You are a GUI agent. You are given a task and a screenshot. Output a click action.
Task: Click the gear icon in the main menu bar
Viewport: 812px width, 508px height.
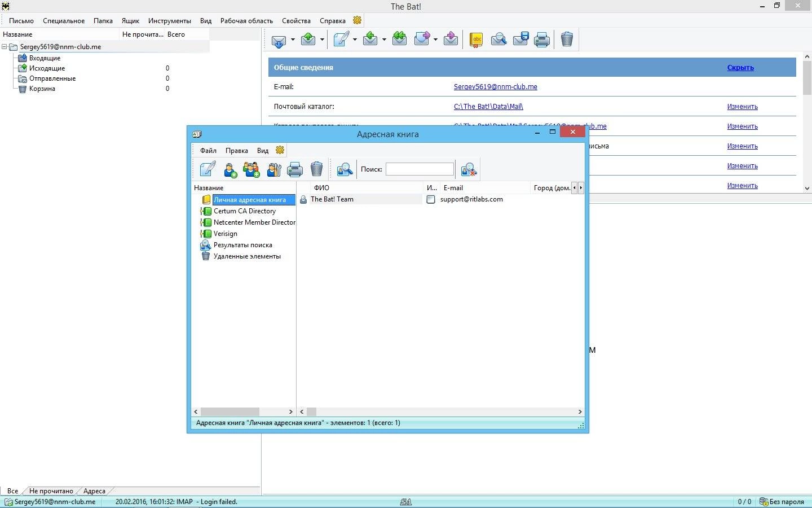pyautogui.click(x=357, y=20)
